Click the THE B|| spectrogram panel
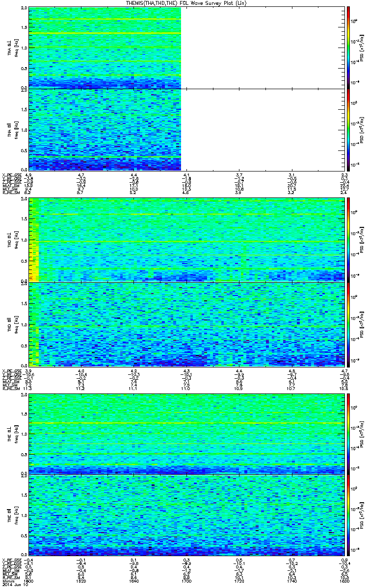The image size is (368, 588). (185, 515)
